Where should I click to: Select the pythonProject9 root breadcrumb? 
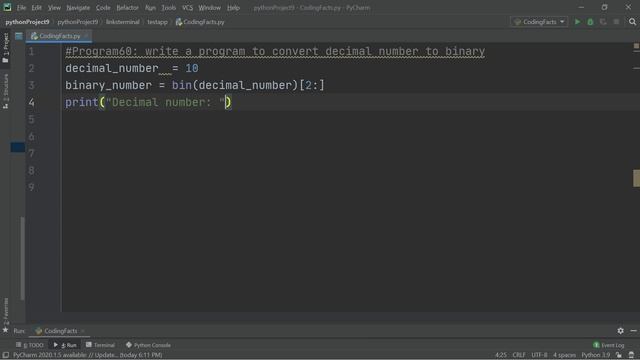coord(27,22)
